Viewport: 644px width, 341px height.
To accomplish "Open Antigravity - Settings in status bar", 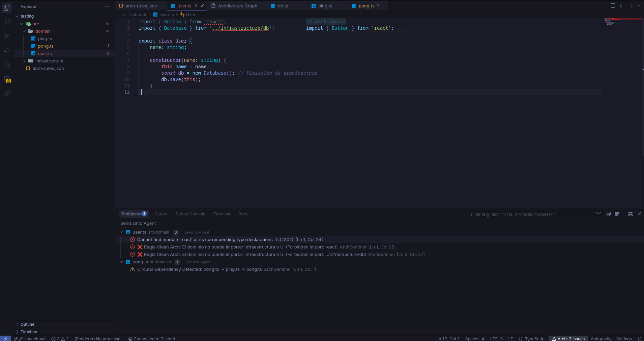I will [x=611, y=339].
